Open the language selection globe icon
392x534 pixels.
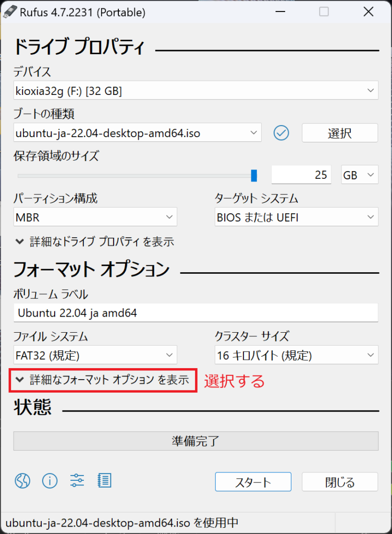tap(22, 481)
